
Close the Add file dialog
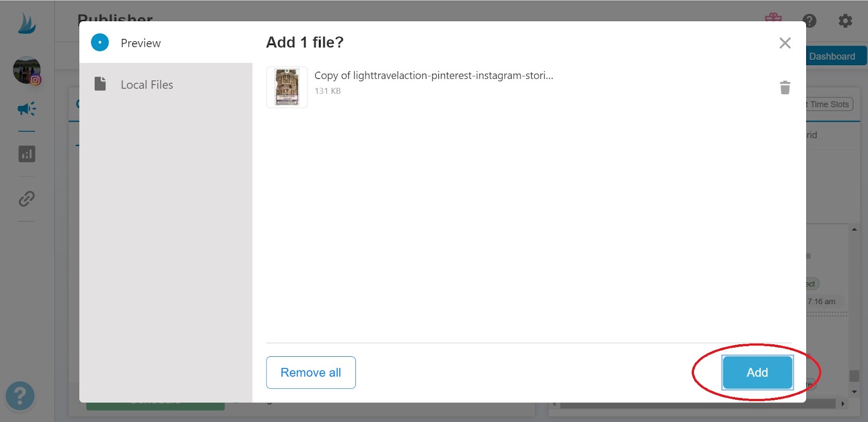(x=785, y=43)
